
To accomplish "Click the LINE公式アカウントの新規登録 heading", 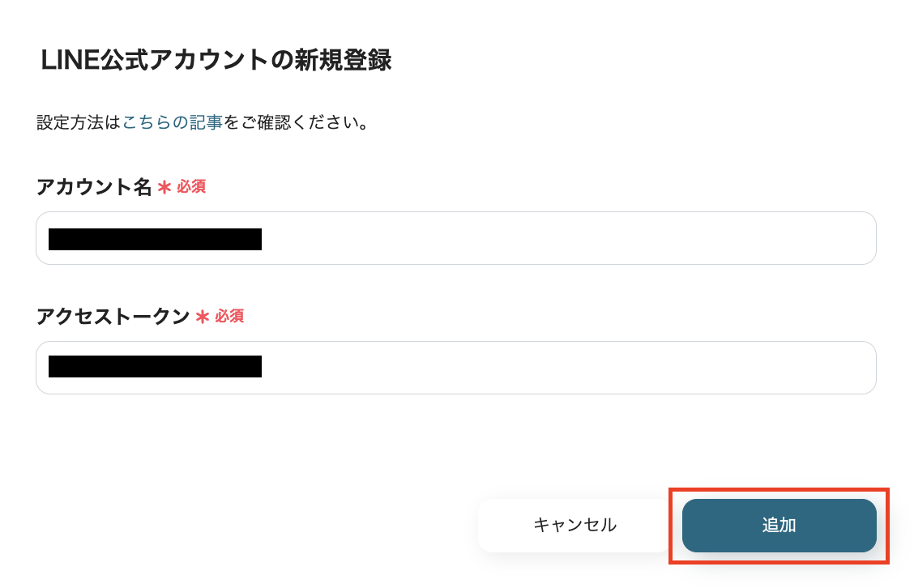I will click(216, 61).
